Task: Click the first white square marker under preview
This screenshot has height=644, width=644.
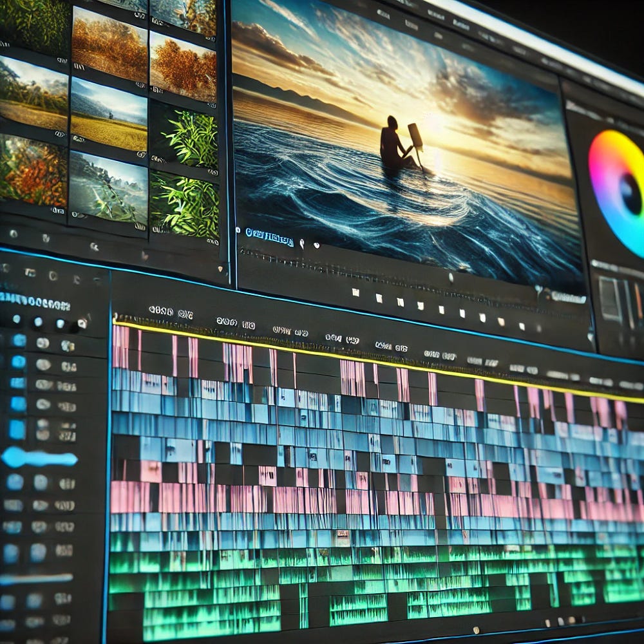Action: [x=355, y=292]
